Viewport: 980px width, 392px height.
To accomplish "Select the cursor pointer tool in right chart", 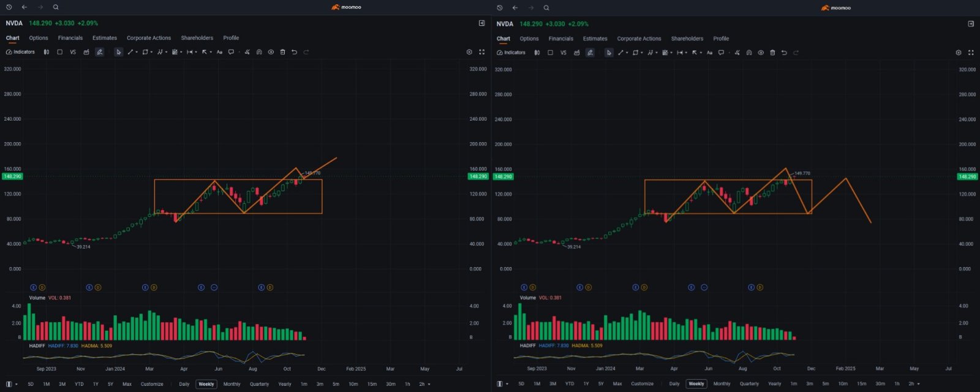I will coord(609,53).
